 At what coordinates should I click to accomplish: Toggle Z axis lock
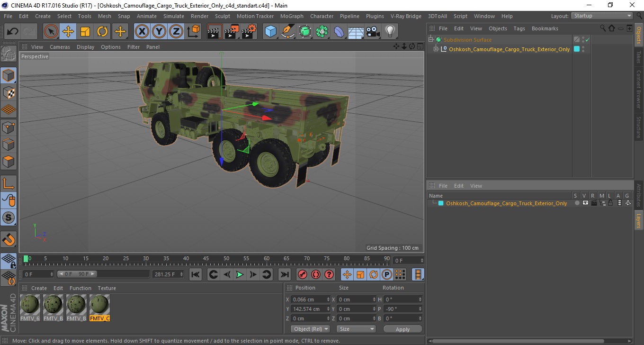pos(176,32)
